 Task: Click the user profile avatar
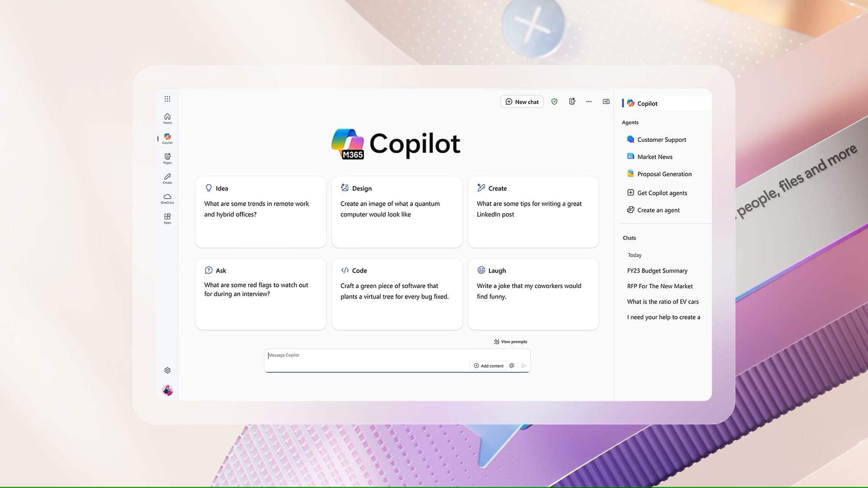pyautogui.click(x=167, y=390)
